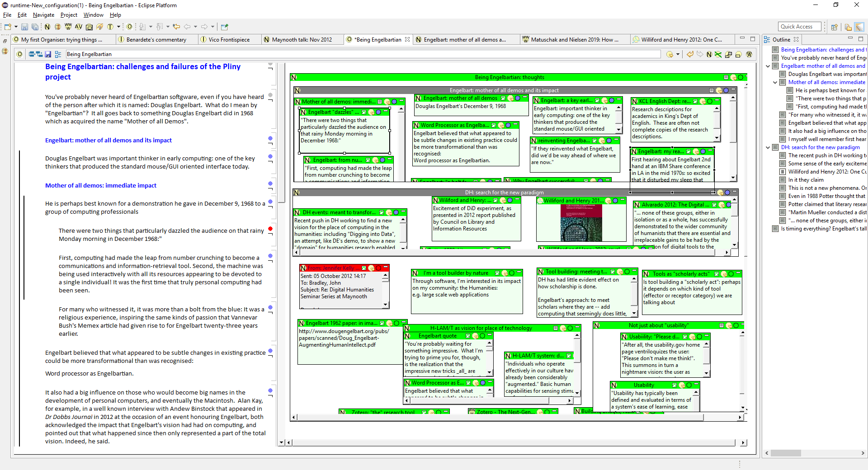Click the grid table icon in main toolbar
This screenshot has width=868, height=470.
coord(58,27)
